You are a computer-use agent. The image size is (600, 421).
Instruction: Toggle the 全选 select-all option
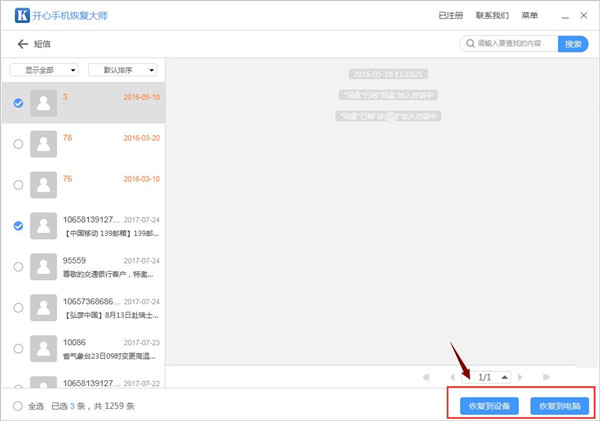[x=18, y=406]
